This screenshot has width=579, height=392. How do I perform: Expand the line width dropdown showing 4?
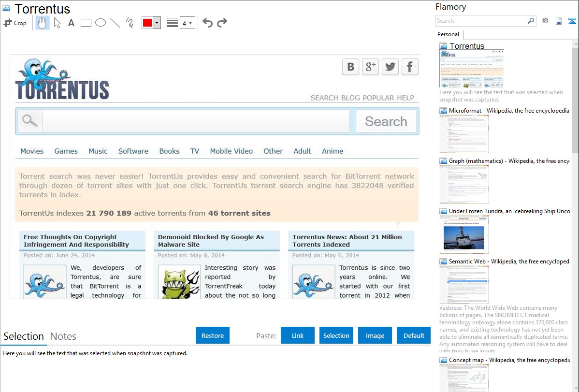click(187, 23)
